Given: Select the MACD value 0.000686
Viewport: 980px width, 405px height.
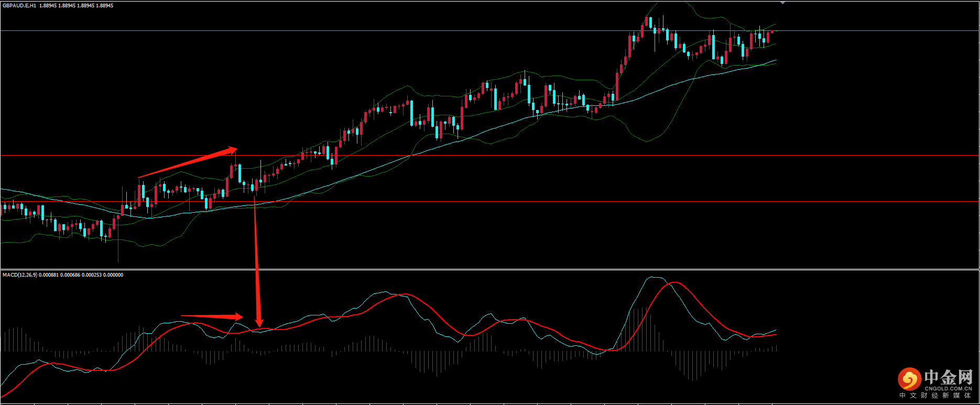Looking at the screenshot, I should click(x=71, y=275).
